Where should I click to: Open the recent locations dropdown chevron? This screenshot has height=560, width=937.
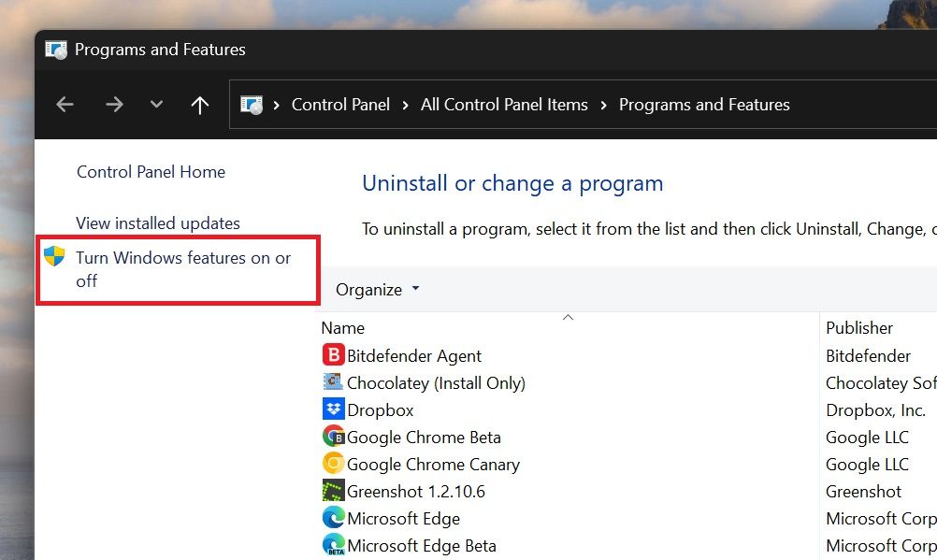click(156, 105)
